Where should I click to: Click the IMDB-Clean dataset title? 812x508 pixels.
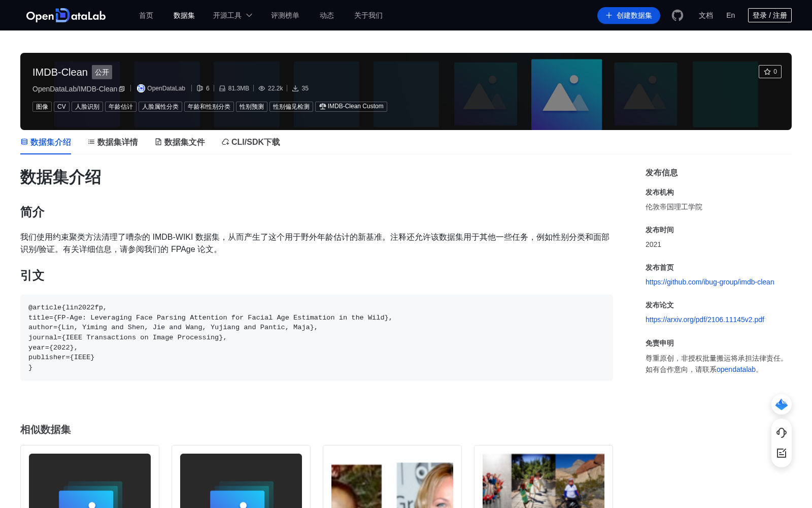pyautogui.click(x=60, y=72)
